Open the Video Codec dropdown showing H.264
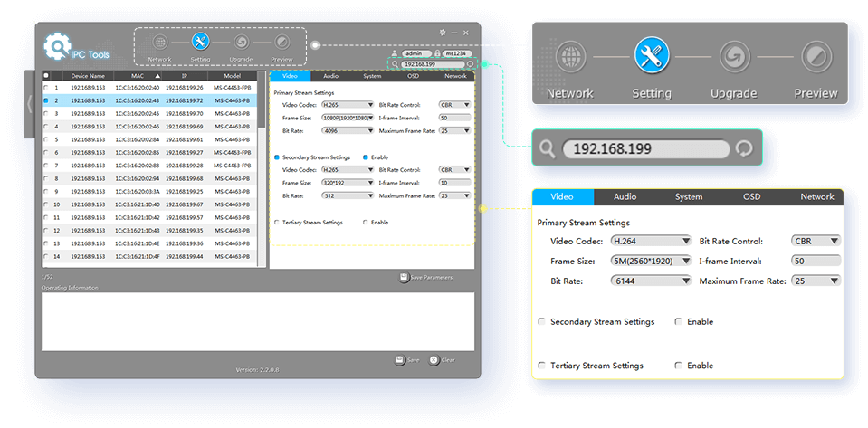 click(651, 242)
